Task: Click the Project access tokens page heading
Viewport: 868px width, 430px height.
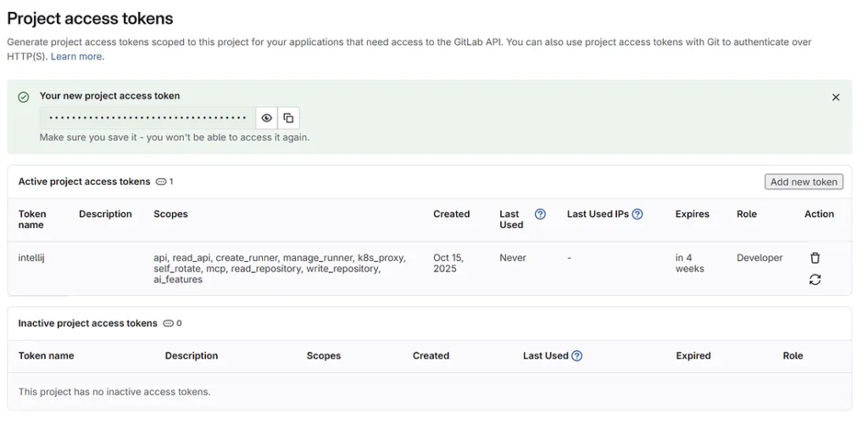Action: click(x=90, y=18)
